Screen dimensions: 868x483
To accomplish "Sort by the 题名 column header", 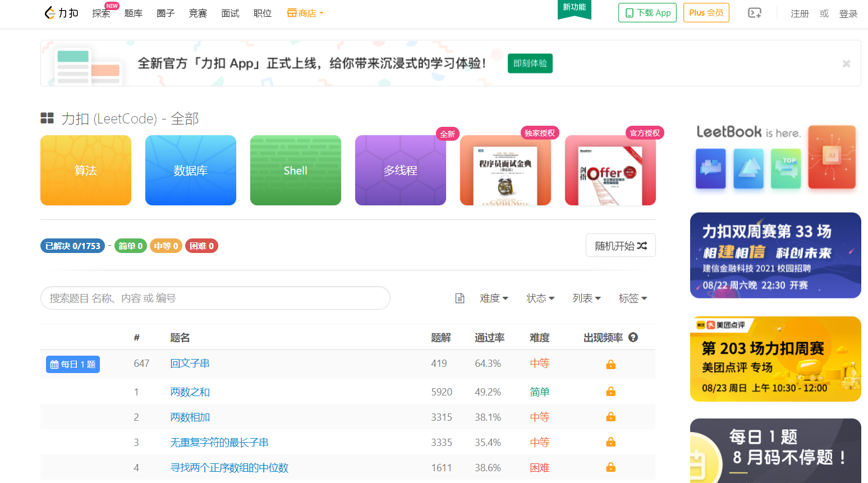I will click(180, 338).
